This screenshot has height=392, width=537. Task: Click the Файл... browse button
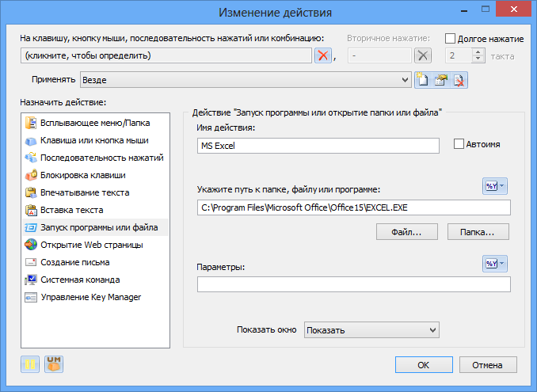point(407,232)
